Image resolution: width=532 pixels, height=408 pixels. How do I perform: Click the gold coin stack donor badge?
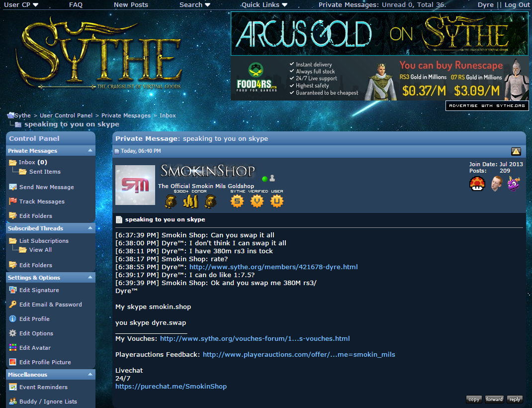pyautogui.click(x=190, y=202)
